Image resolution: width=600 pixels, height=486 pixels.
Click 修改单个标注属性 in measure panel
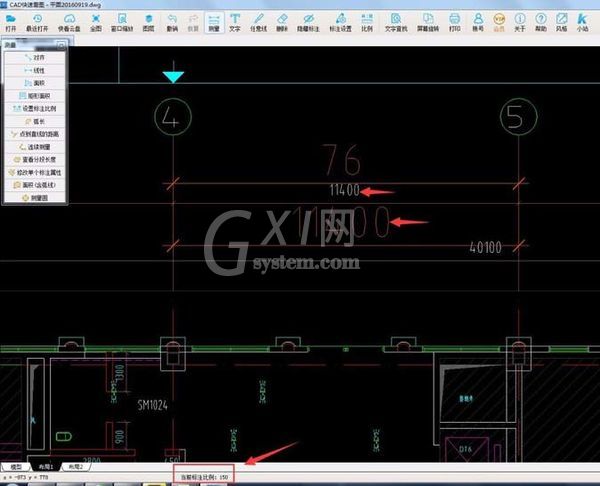(x=35, y=173)
